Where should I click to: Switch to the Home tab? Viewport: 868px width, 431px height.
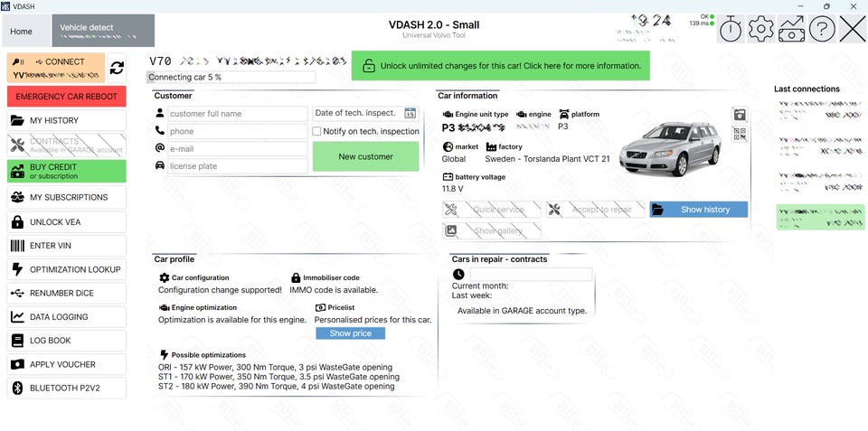coord(26,31)
